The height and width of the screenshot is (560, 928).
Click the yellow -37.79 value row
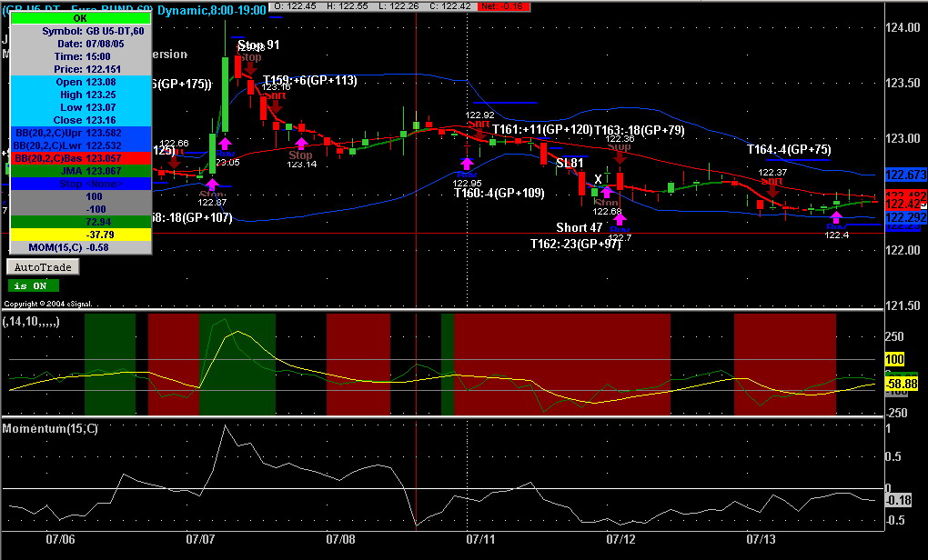click(x=81, y=235)
